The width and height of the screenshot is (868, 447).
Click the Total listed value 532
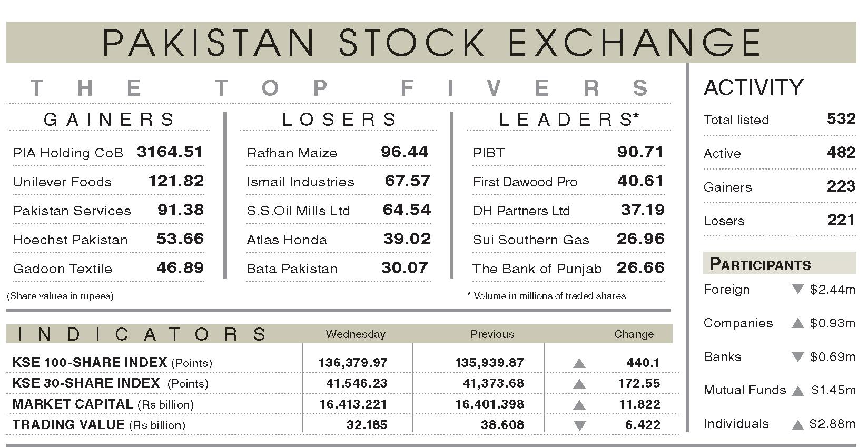pos(841,118)
